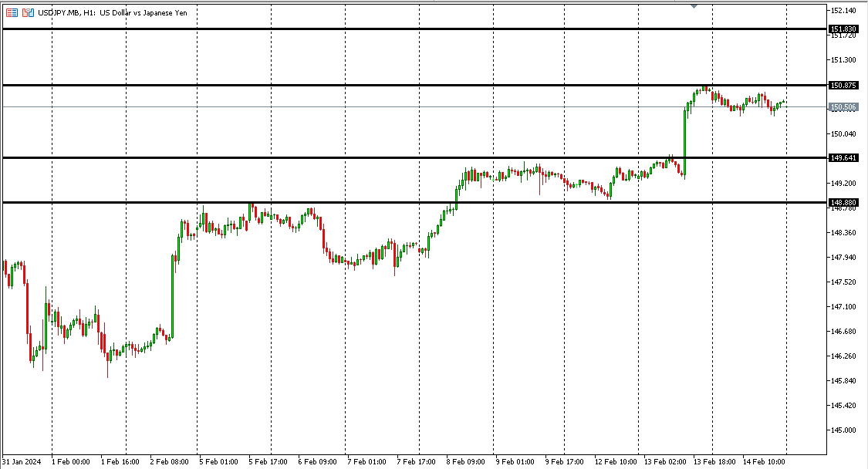
Task: Click the 152.140 value on price scale
Action: (843, 11)
